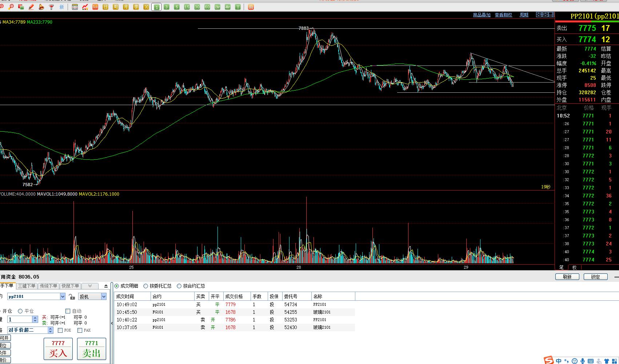This screenshot has width=619, height=364.
Task: Click the orange X period icon
Action: 146,7
